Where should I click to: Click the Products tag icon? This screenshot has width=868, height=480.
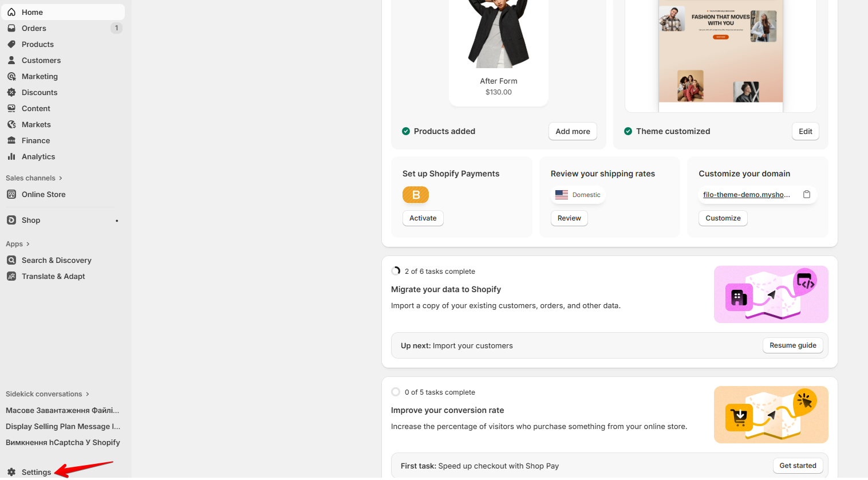[11, 44]
